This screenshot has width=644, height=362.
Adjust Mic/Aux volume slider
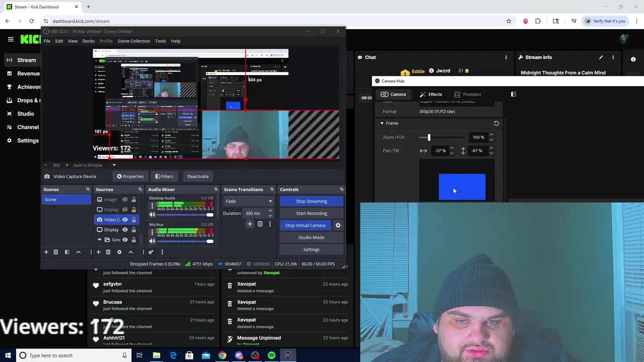pos(210,241)
